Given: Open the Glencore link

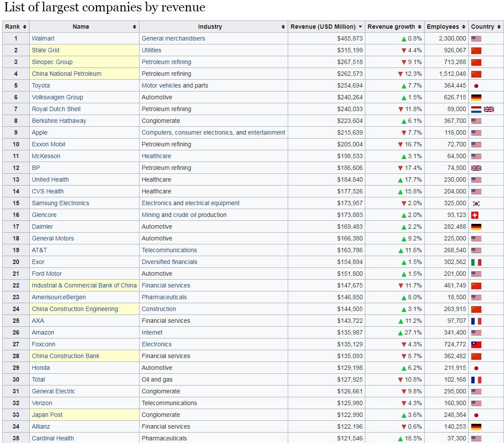Looking at the screenshot, I should 44,215.
